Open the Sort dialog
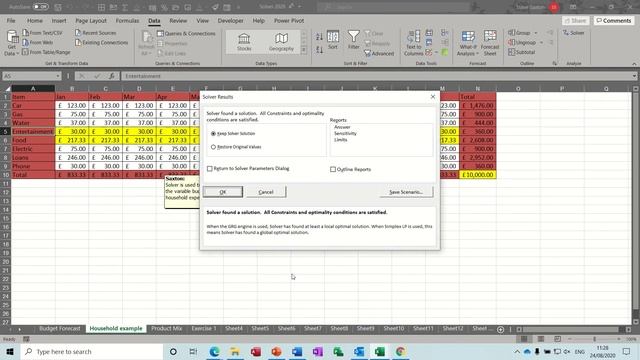This screenshot has height=360, width=640. (333, 40)
